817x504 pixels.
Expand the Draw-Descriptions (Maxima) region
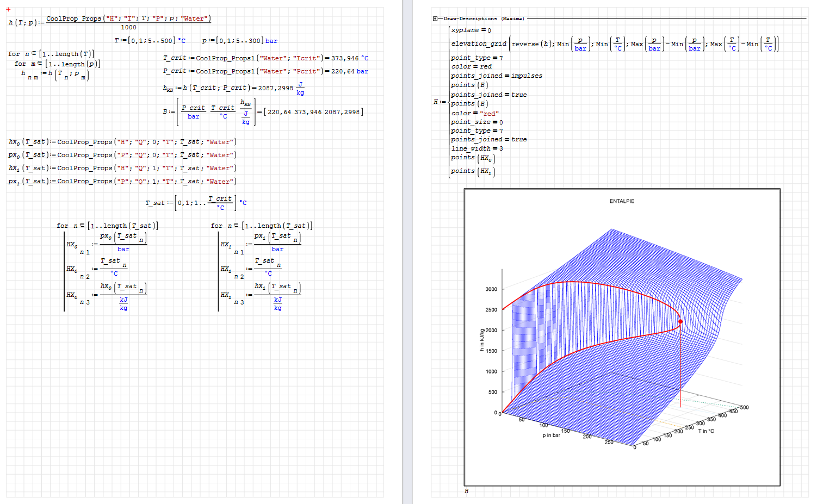click(435, 18)
